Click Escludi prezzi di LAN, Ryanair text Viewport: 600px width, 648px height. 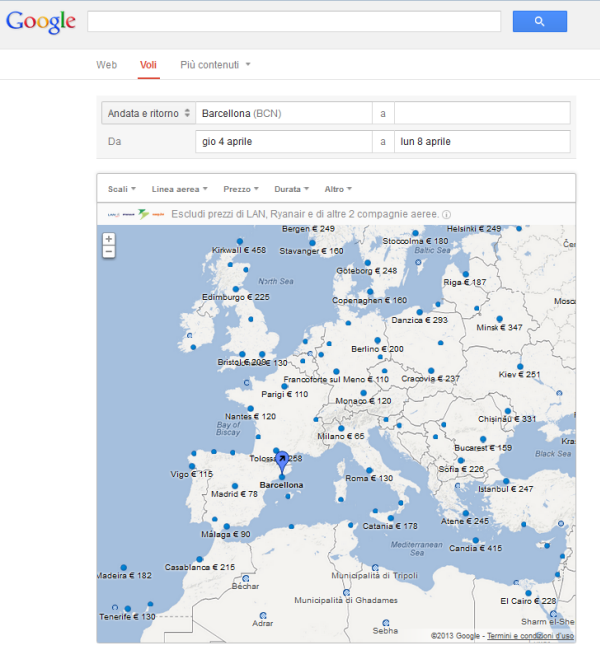(x=305, y=214)
